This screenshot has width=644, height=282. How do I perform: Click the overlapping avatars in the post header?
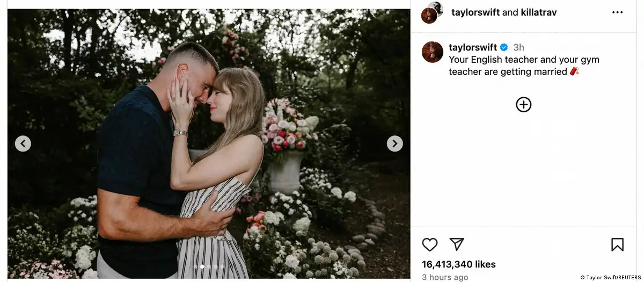433,12
